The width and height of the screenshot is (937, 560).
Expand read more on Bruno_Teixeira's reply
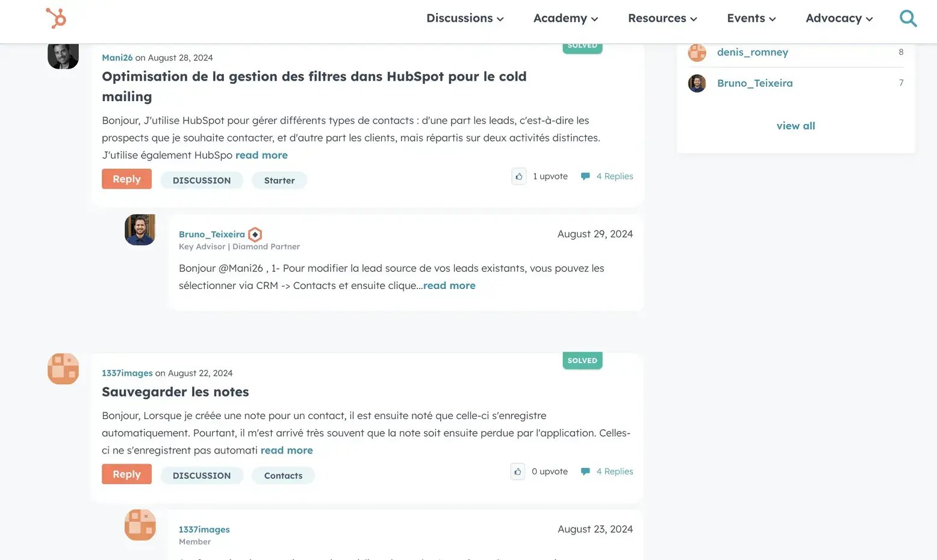[449, 285]
